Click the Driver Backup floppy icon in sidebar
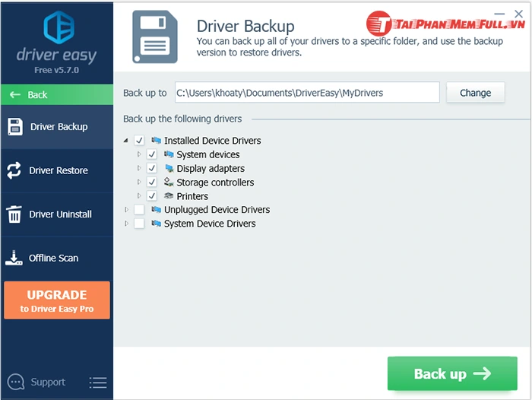532x400 pixels. (x=15, y=127)
